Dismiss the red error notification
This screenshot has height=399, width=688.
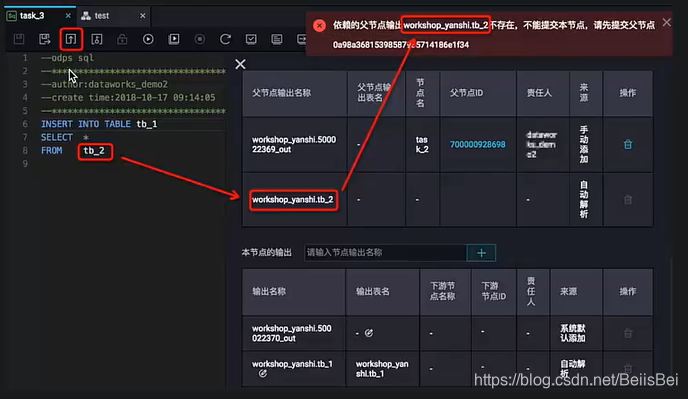click(x=666, y=22)
